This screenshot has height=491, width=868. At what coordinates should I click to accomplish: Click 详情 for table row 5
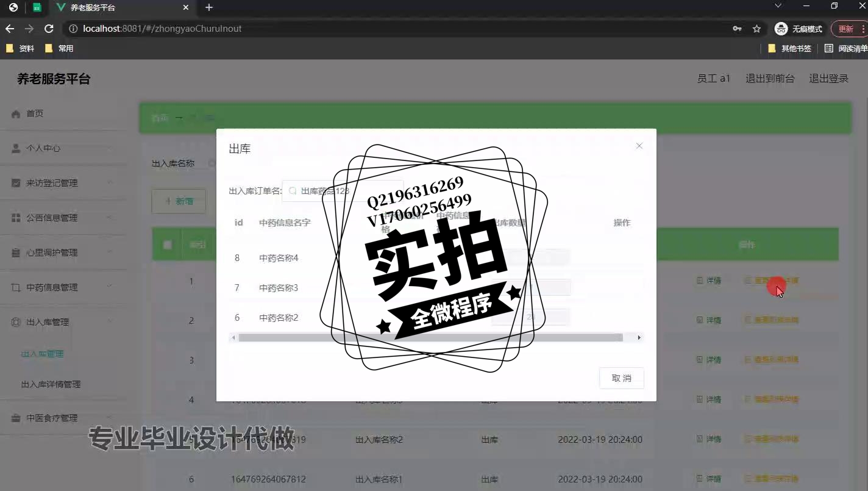point(709,439)
